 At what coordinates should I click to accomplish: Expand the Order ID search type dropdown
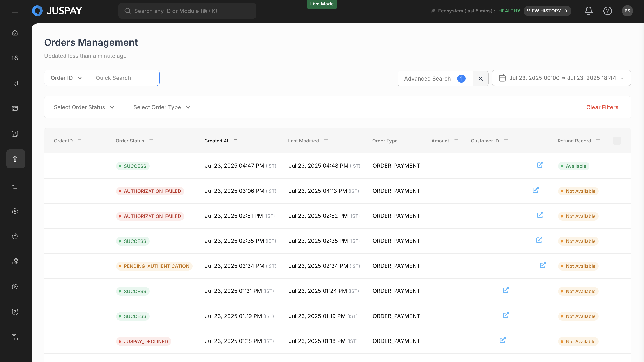tap(67, 78)
